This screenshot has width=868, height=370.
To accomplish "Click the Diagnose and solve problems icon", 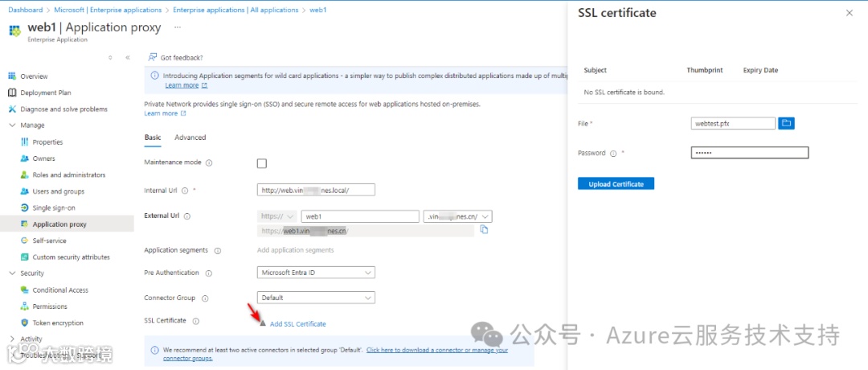I will [x=11, y=109].
